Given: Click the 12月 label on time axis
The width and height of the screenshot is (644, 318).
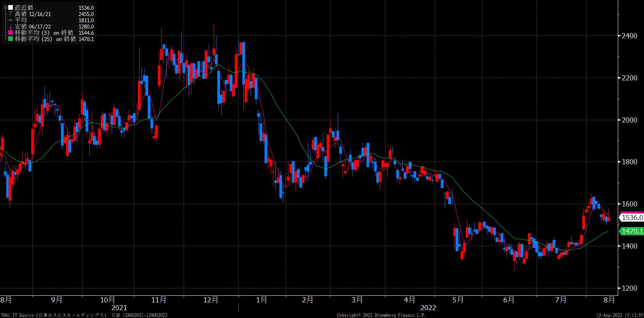Looking at the screenshot, I should click(x=211, y=300).
